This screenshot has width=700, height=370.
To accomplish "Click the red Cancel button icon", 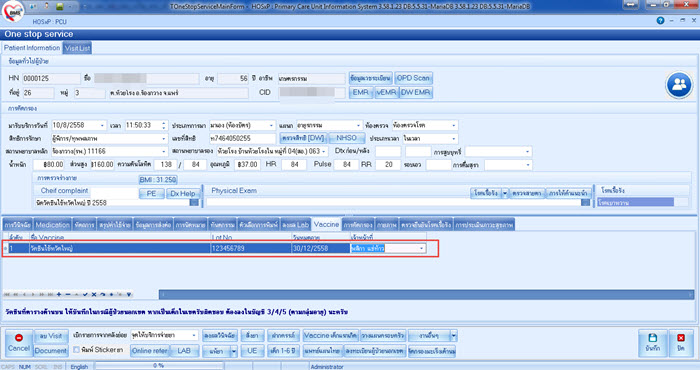I will (19, 338).
